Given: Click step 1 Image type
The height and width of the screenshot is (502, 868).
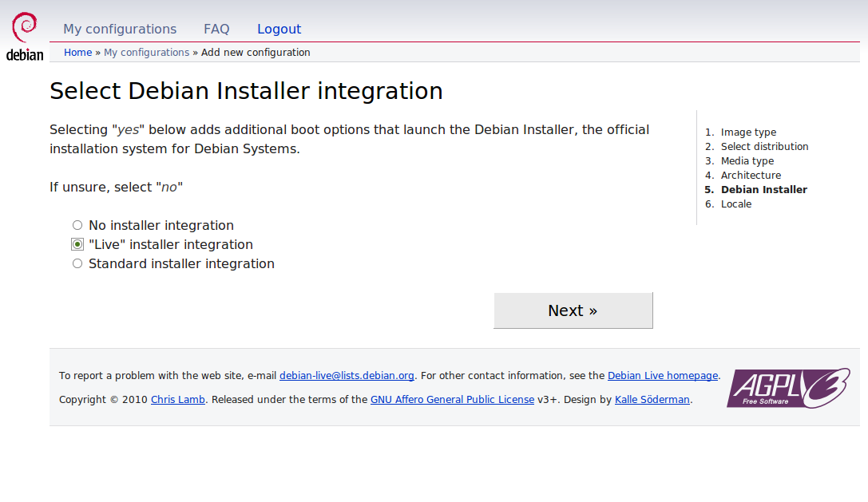Looking at the screenshot, I should pyautogui.click(x=748, y=132).
